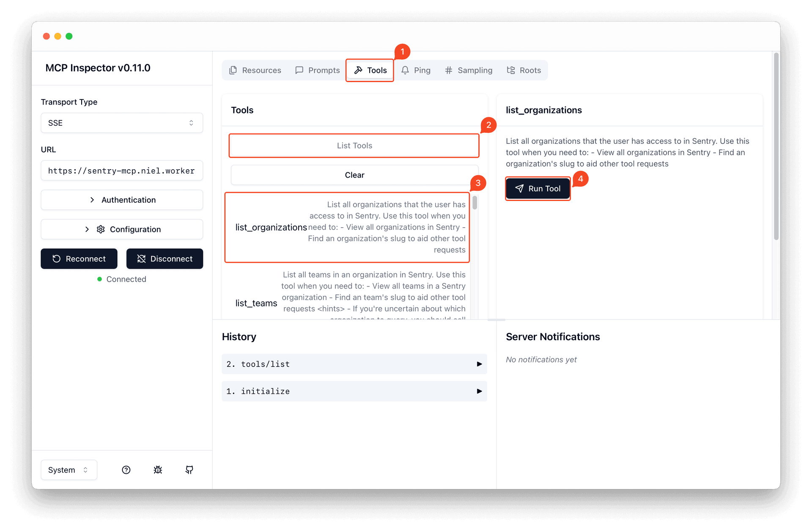This screenshot has width=812, height=531.
Task: Open the Roots tab
Action: pyautogui.click(x=524, y=70)
